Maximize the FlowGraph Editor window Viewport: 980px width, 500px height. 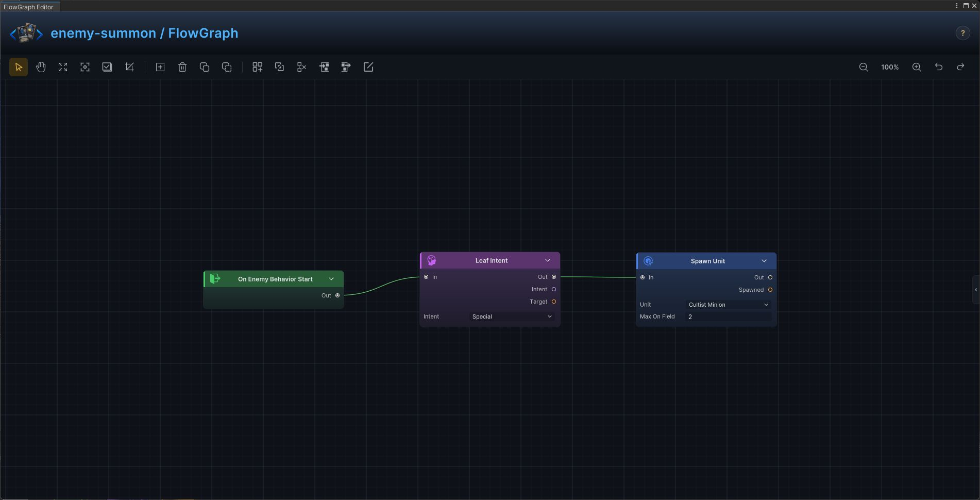966,6
